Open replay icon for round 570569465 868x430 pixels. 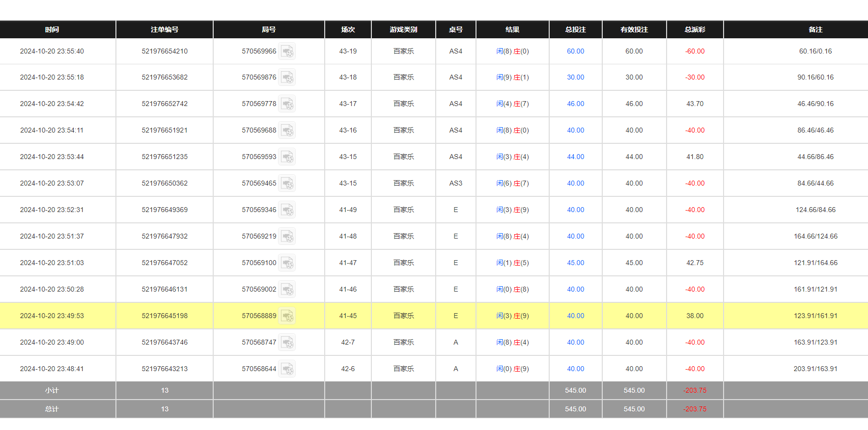pos(287,184)
